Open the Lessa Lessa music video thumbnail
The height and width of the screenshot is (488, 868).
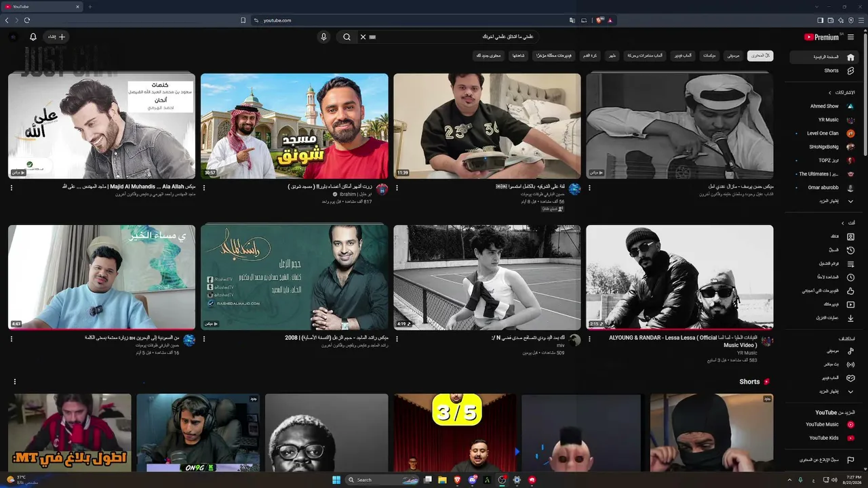(x=679, y=277)
